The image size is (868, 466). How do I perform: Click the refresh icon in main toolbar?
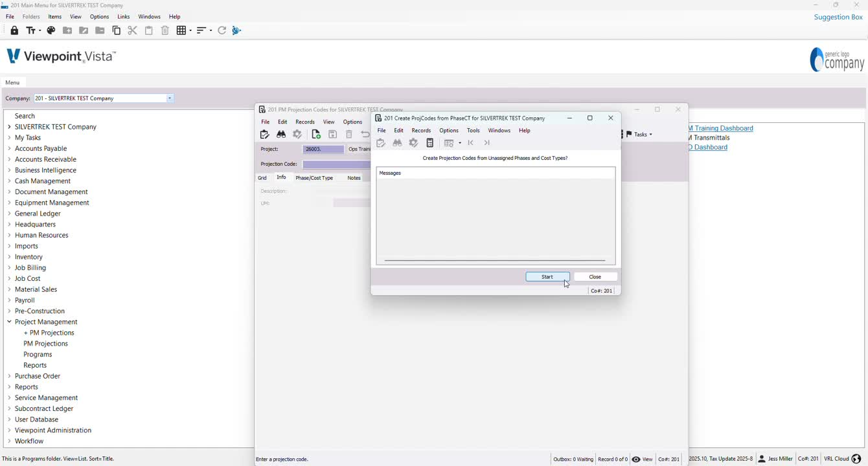[x=222, y=30]
